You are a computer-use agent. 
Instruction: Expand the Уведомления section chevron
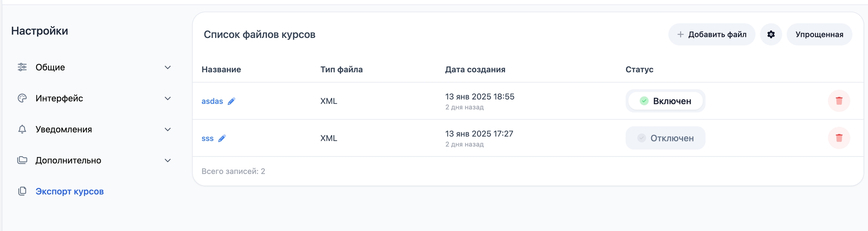[x=168, y=129]
